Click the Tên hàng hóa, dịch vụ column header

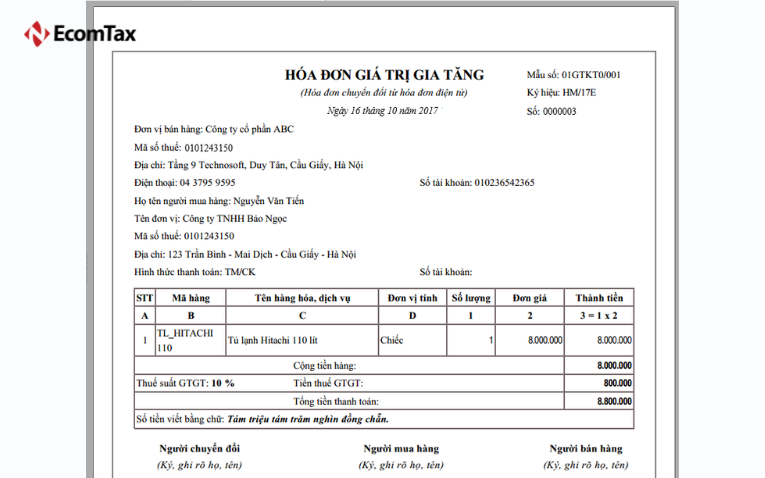[301, 297]
